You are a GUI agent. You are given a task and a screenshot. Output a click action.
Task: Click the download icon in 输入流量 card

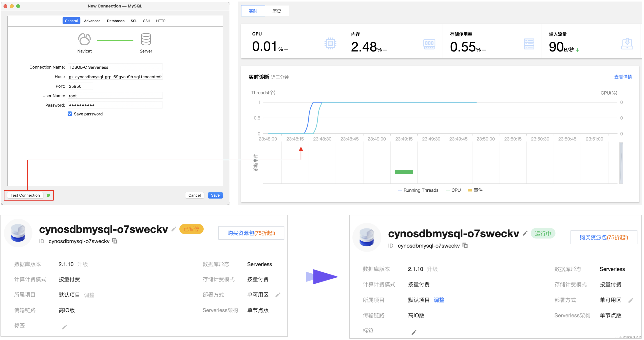click(x=627, y=44)
